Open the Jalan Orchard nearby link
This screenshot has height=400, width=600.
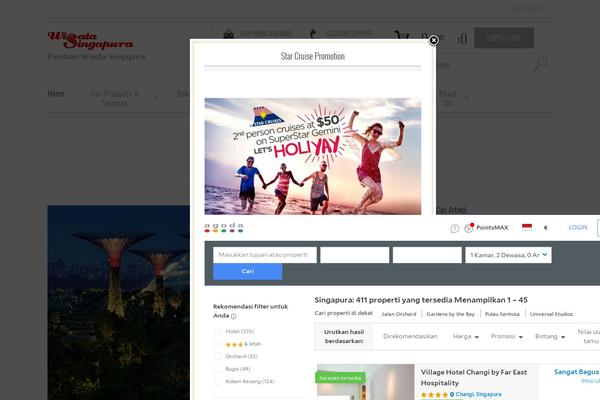coord(399,314)
